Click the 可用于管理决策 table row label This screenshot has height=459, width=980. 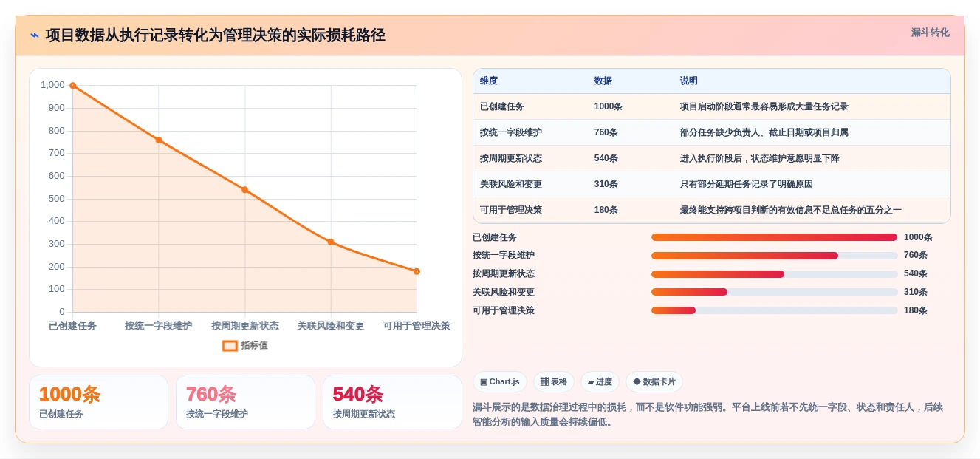pyautogui.click(x=511, y=210)
